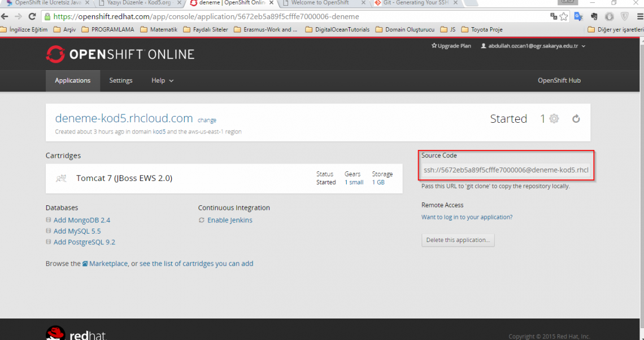Restart the application with the circular arrow icon
Viewport: 644px width, 340px height.
pyautogui.click(x=576, y=119)
